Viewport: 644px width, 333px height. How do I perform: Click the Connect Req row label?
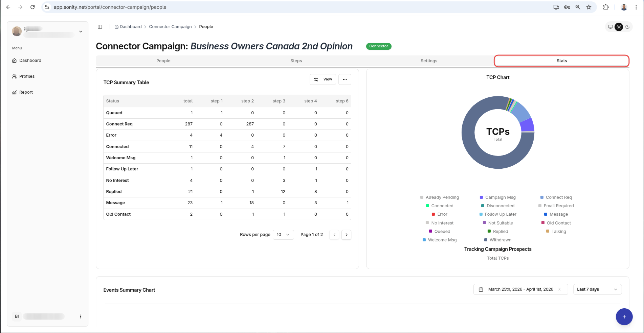(x=119, y=124)
